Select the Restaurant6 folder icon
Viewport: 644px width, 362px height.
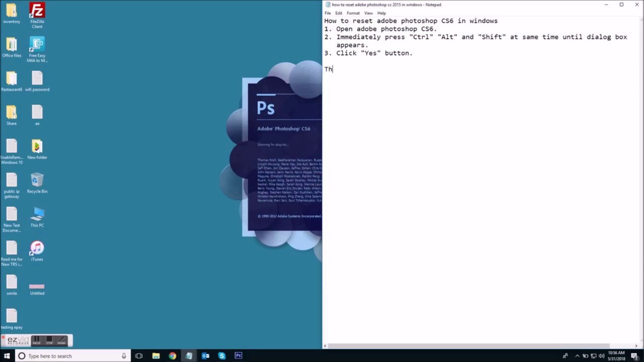[12, 81]
